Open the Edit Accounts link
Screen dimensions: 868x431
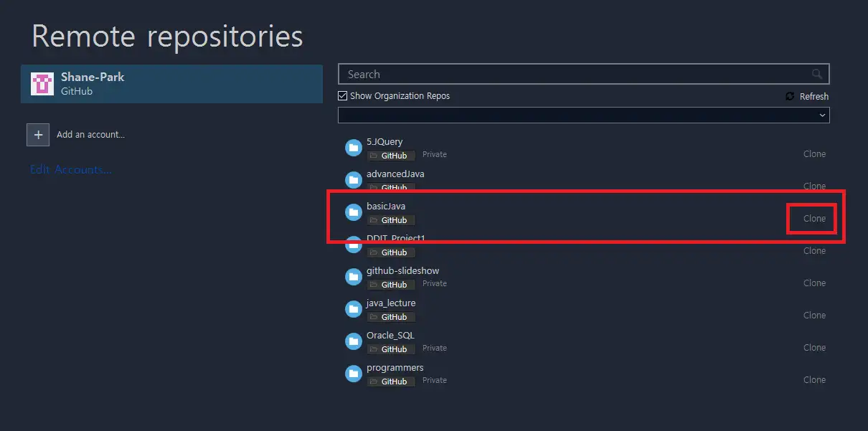point(70,170)
